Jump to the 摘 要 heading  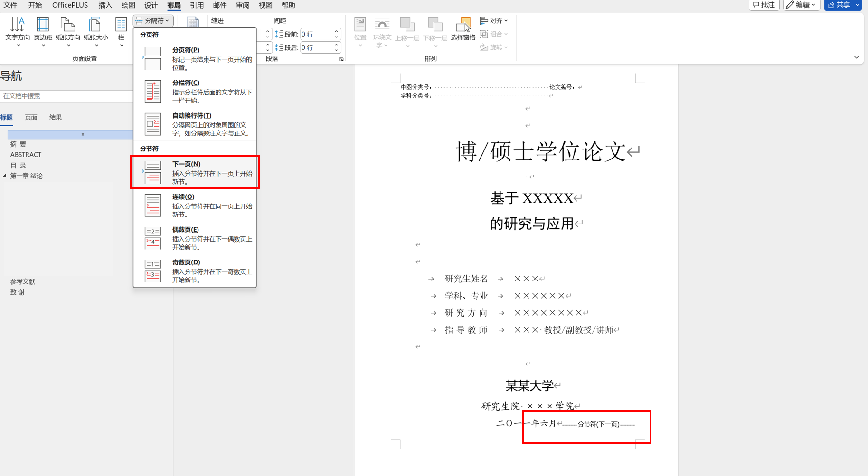pos(18,144)
